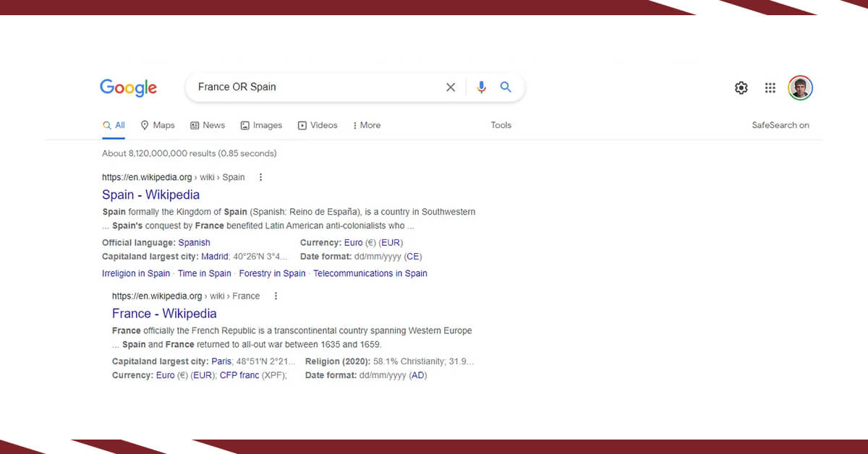
Task: Switch to the Images tab
Action: tap(261, 125)
